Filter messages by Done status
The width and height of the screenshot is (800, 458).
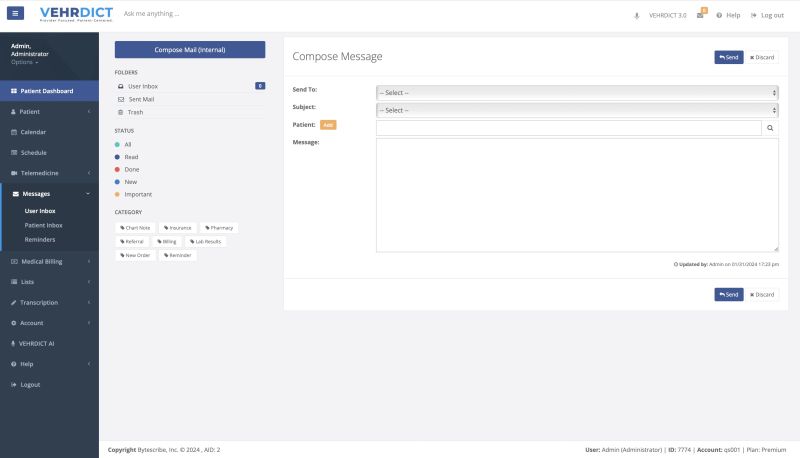pos(132,169)
